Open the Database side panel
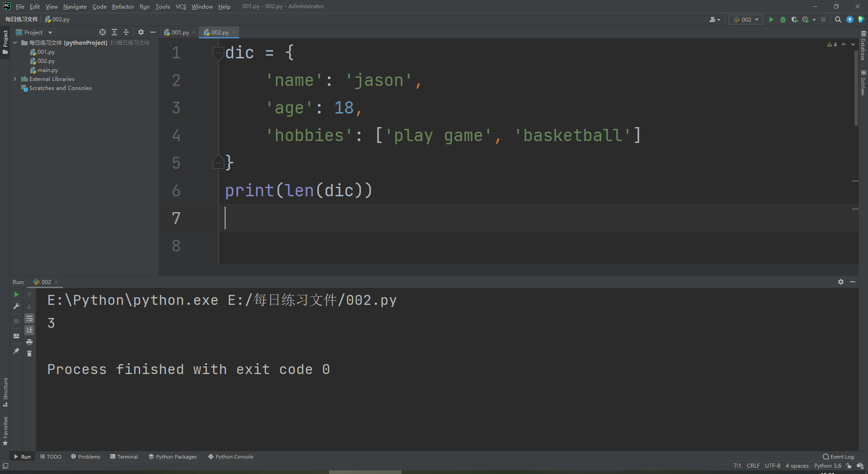Image resolution: width=868 pixels, height=474 pixels. (863, 45)
